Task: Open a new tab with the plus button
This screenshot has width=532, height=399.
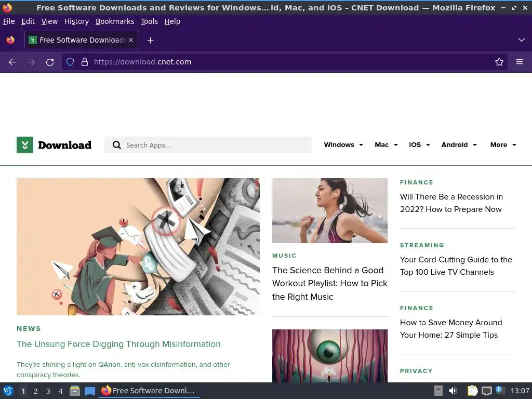Action: pyautogui.click(x=150, y=41)
